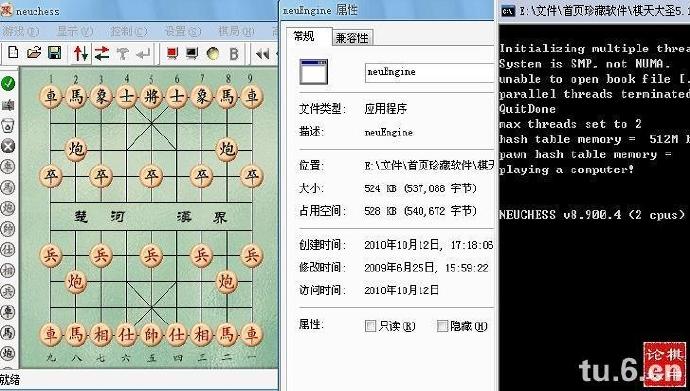Click the green checkmark sidebar icon

(8, 83)
